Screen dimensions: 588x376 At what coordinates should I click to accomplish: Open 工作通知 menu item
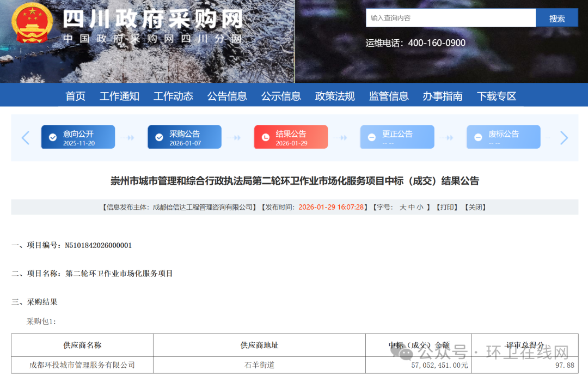(x=119, y=96)
